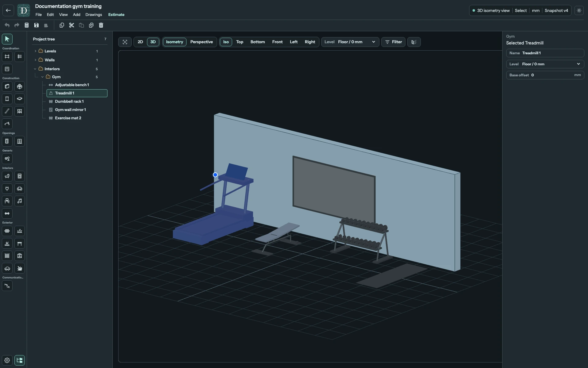Toggle the project tree panel button

(x=20, y=360)
